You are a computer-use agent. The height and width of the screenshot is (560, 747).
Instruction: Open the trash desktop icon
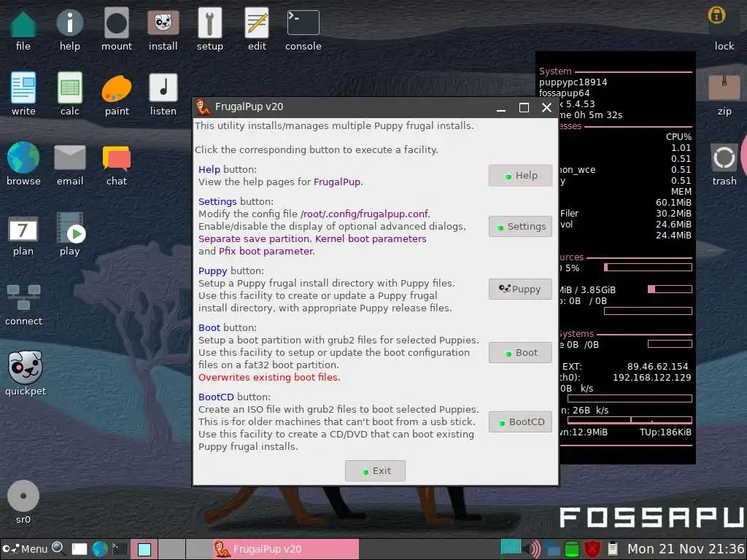point(724,157)
